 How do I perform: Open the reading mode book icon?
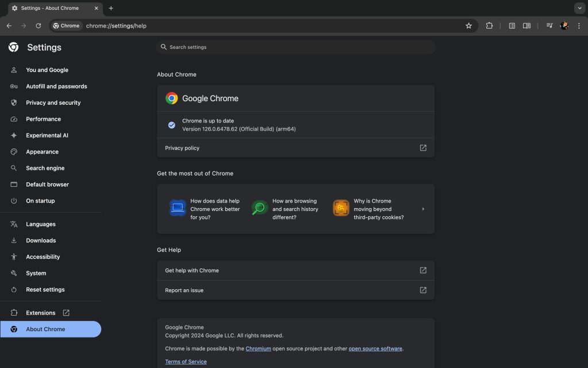(x=527, y=26)
